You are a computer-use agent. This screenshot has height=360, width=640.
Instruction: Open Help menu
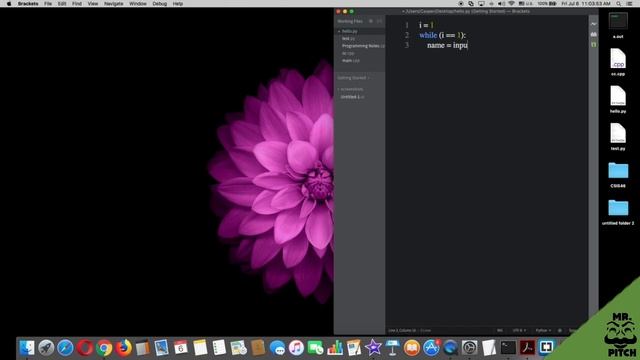(x=178, y=4)
